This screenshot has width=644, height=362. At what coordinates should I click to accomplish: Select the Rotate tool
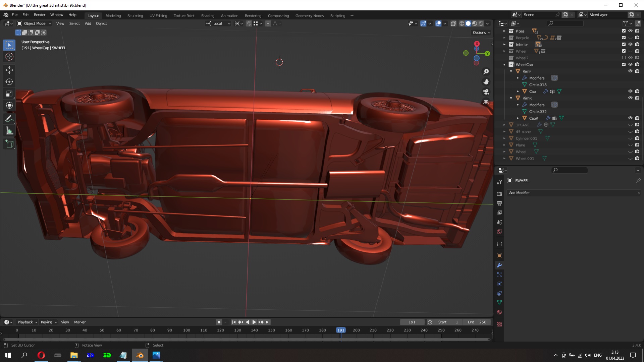pos(9,82)
